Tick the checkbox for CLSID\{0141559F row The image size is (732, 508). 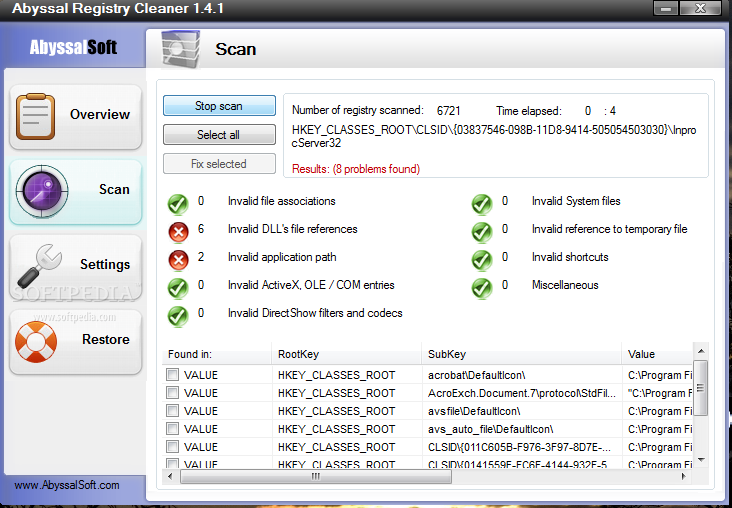coord(173,464)
